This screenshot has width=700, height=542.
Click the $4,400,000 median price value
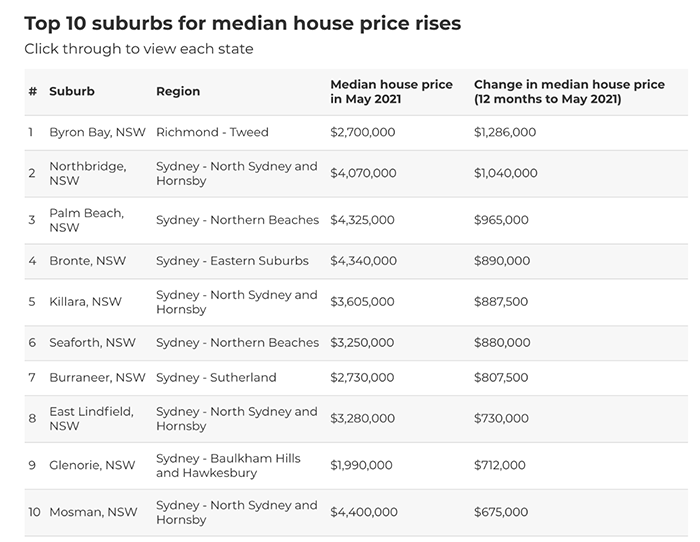(364, 512)
